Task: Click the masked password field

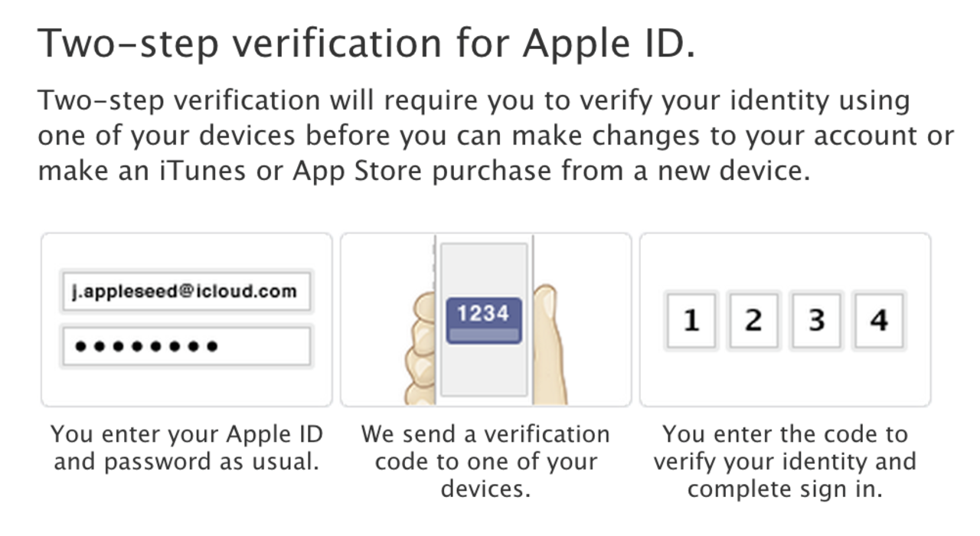Action: [x=185, y=347]
